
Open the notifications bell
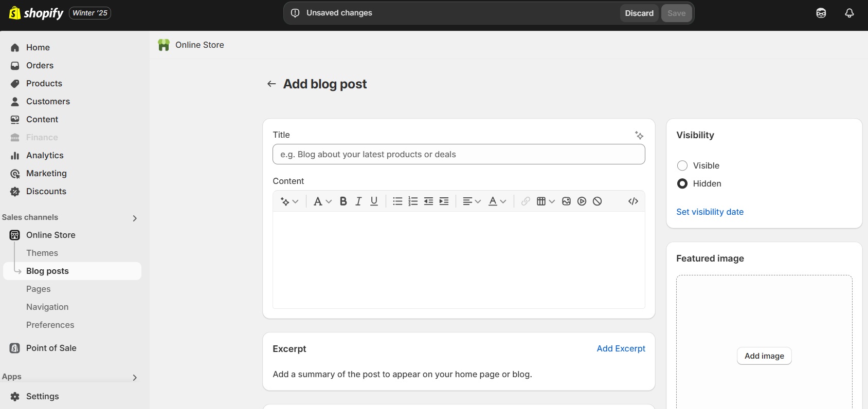(x=849, y=13)
